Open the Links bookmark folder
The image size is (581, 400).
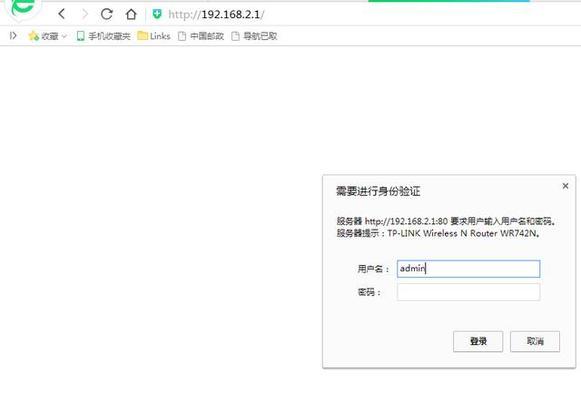tap(154, 36)
